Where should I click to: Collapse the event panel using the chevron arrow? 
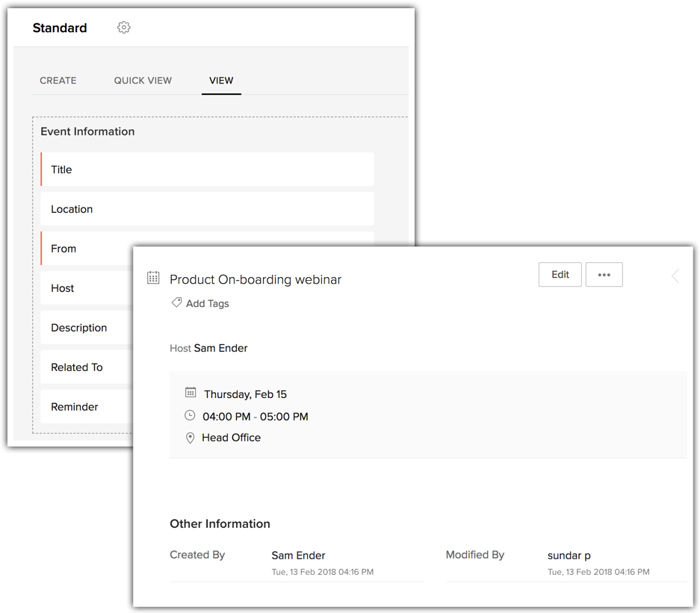(x=675, y=276)
